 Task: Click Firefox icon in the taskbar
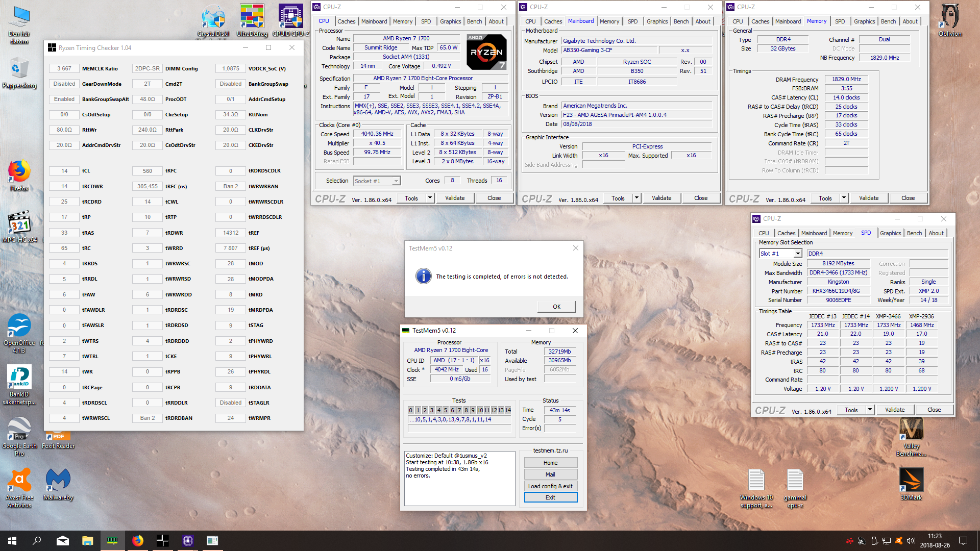click(138, 541)
